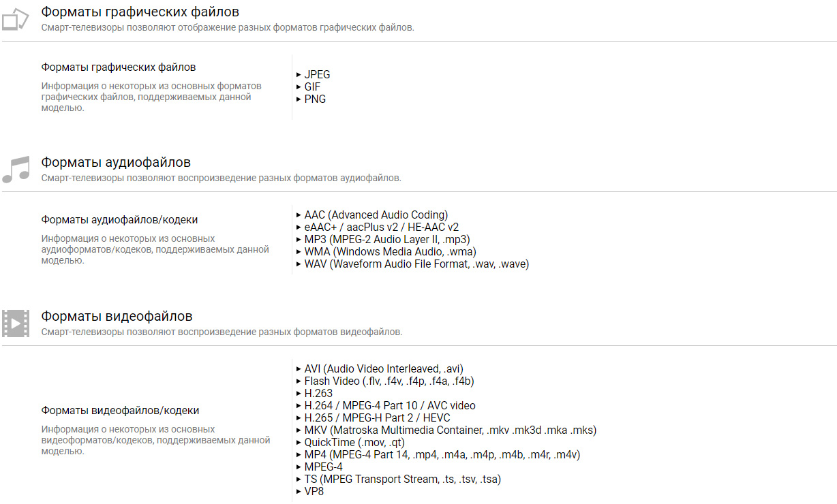
Task: Click the QuickTime (.mov, .qt) entry
Action: (354, 443)
